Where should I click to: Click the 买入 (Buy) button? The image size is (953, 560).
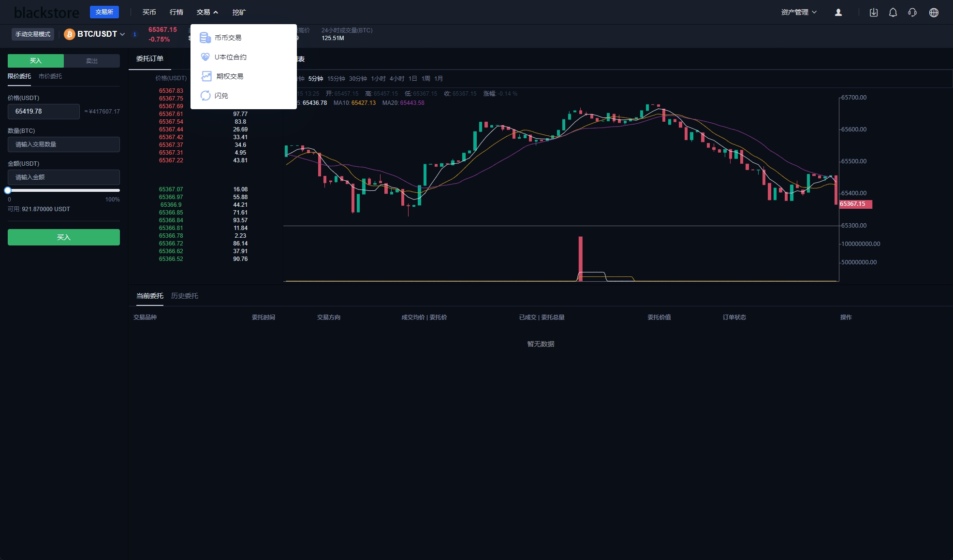(63, 237)
